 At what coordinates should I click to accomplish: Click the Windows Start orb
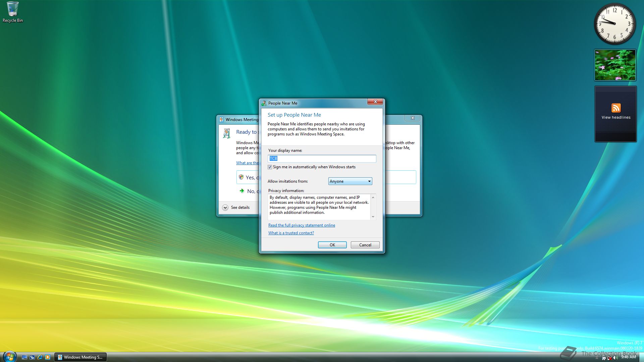tap(9, 357)
